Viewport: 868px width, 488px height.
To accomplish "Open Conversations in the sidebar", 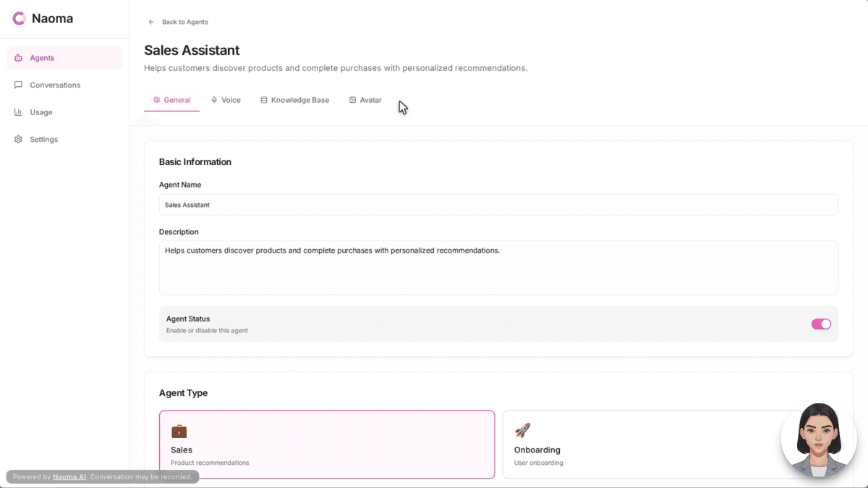I will coord(64,85).
